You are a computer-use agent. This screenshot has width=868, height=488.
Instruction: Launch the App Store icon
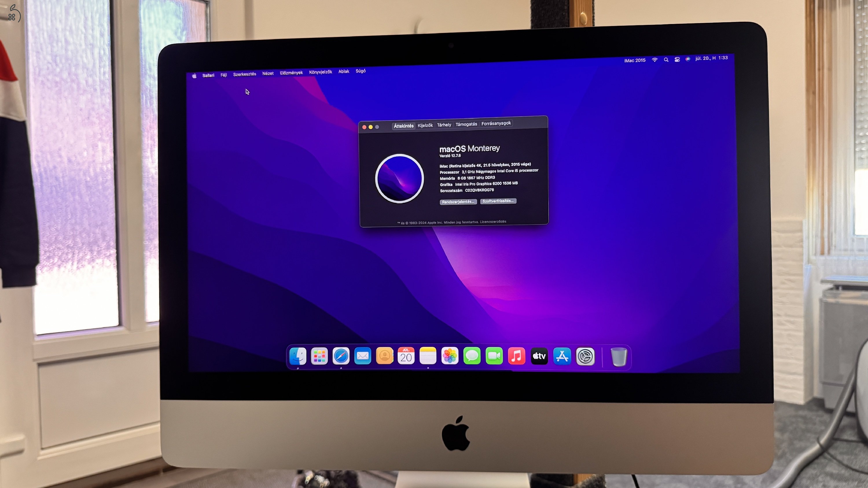pyautogui.click(x=562, y=356)
